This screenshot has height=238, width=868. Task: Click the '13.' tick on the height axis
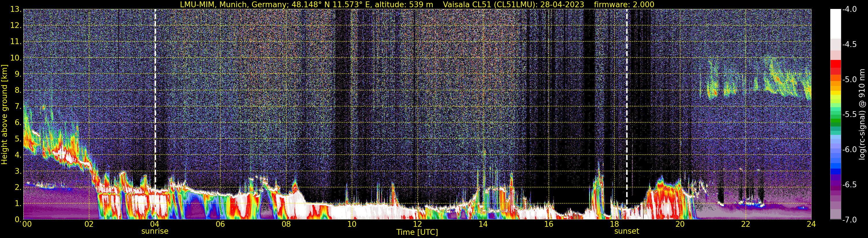pos(16,9)
